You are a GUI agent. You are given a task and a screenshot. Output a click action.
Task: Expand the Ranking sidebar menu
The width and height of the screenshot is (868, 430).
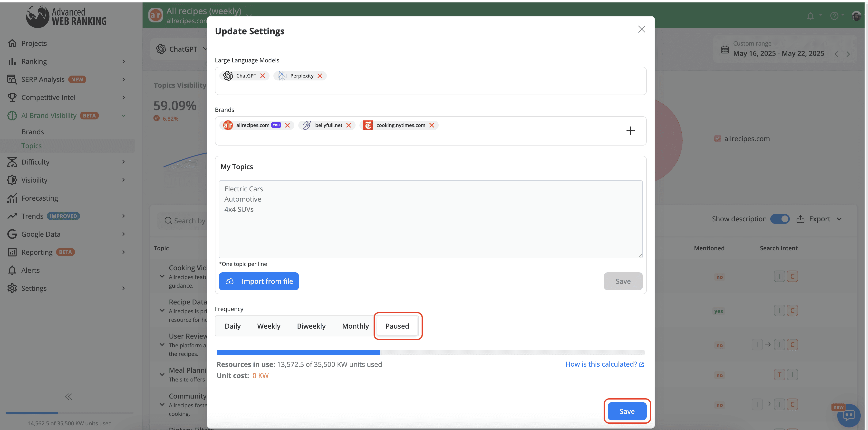tap(123, 61)
